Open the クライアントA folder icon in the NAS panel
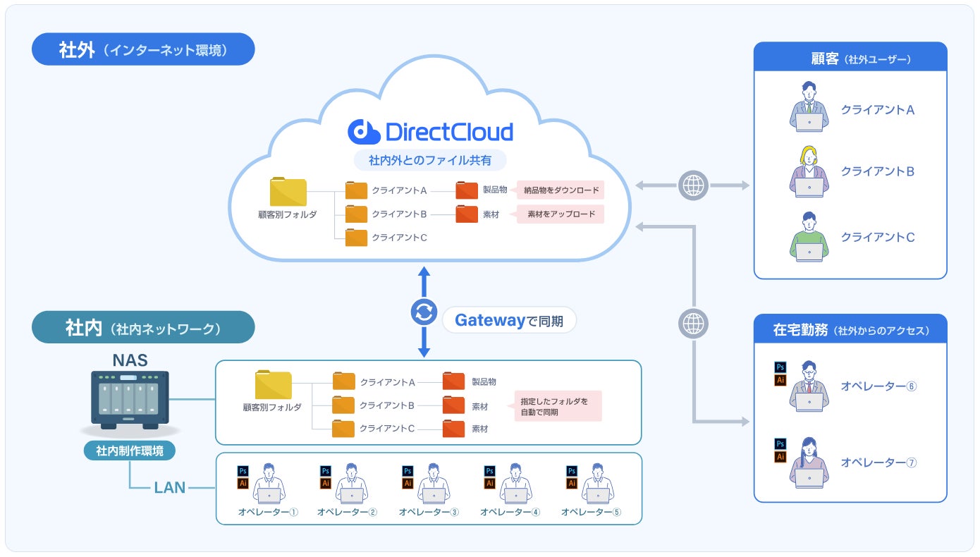 point(343,382)
